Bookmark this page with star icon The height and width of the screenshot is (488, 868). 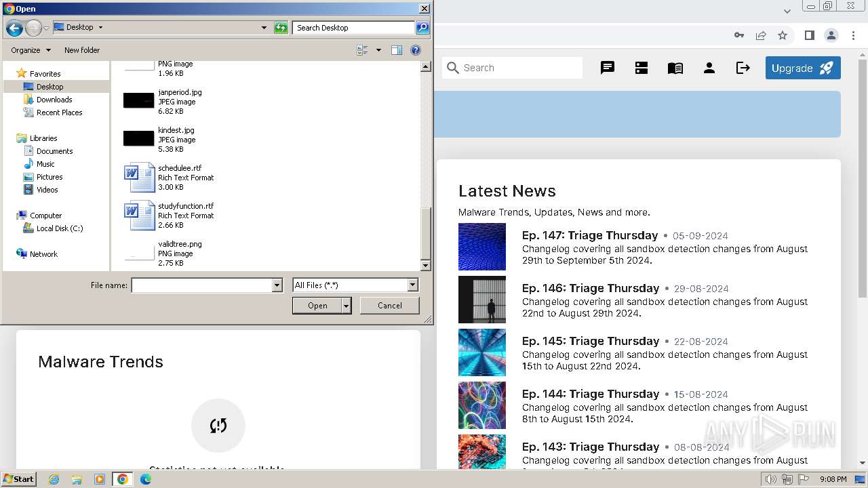click(783, 35)
